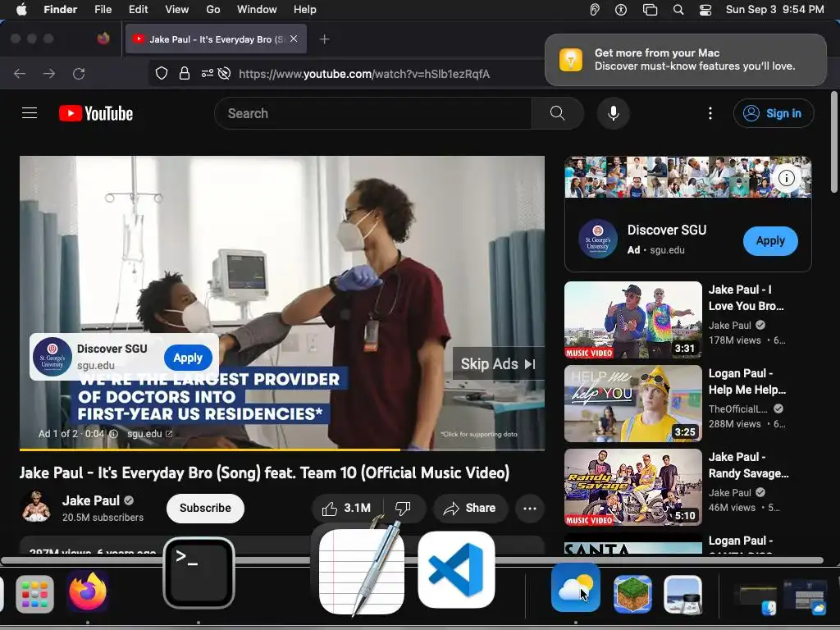This screenshot has height=630, width=840.
Task: Start voice search with microphone icon
Action: (614, 113)
